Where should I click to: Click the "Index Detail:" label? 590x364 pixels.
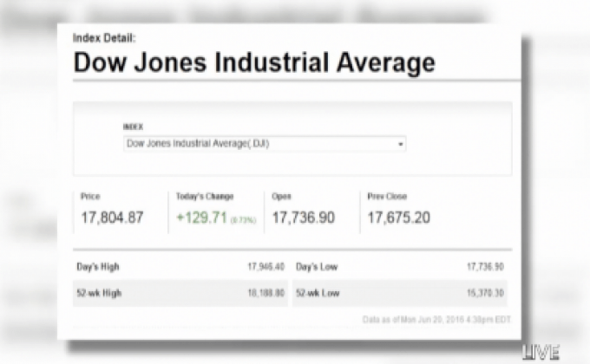104,38
